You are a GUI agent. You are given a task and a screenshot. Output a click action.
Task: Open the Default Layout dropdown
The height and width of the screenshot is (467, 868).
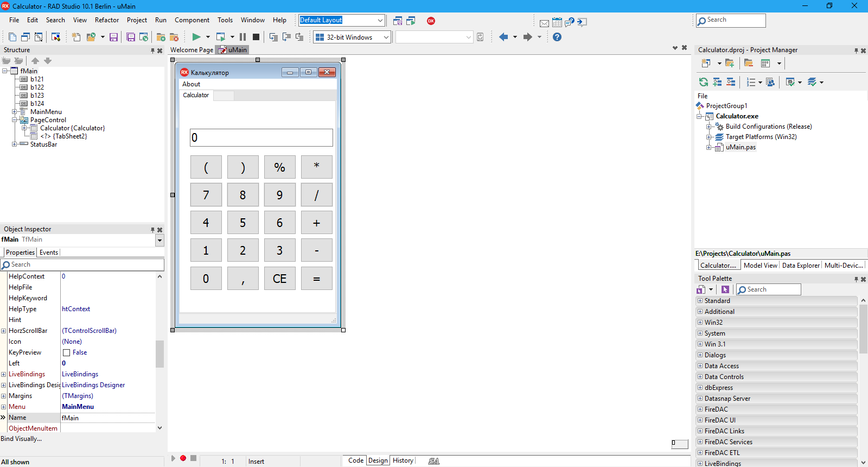pos(380,21)
